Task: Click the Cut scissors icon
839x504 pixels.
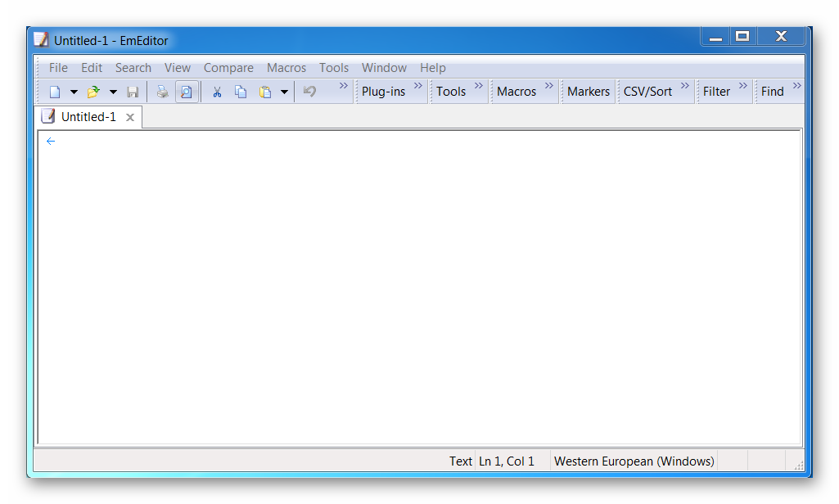Action: [217, 92]
